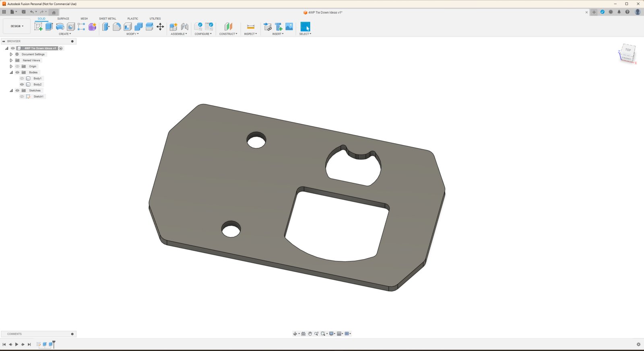Image resolution: width=644 pixels, height=351 pixels.
Task: Undo the last action
Action: [32, 12]
